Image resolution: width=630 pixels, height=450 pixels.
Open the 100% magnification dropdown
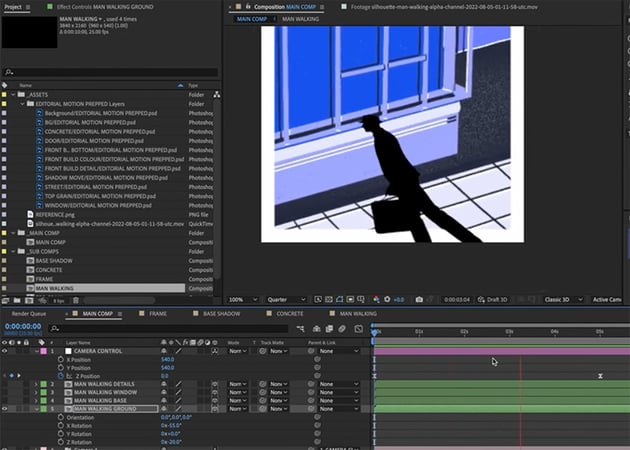point(241,299)
